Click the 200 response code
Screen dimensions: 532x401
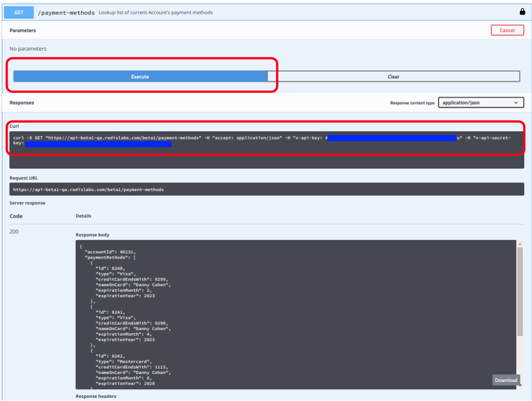[x=14, y=231]
